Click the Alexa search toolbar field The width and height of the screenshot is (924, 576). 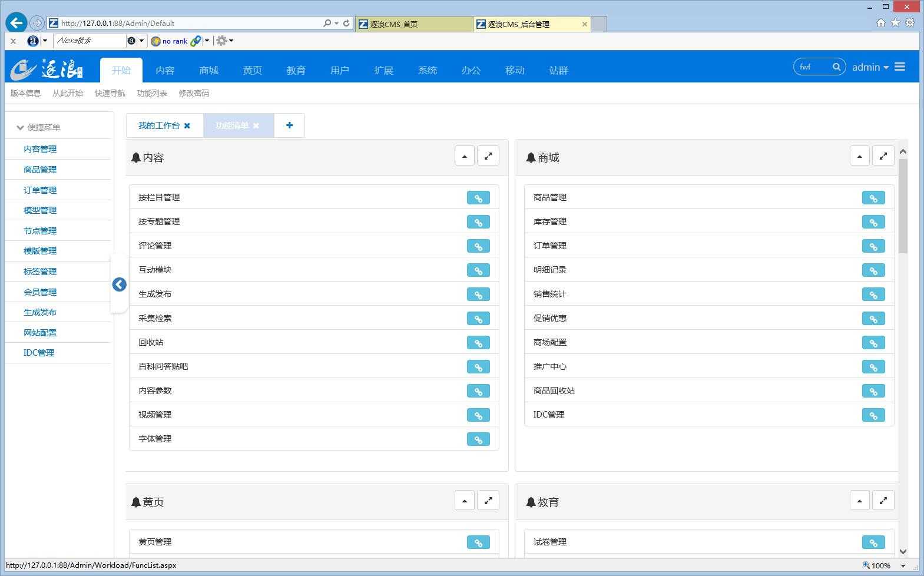(89, 41)
